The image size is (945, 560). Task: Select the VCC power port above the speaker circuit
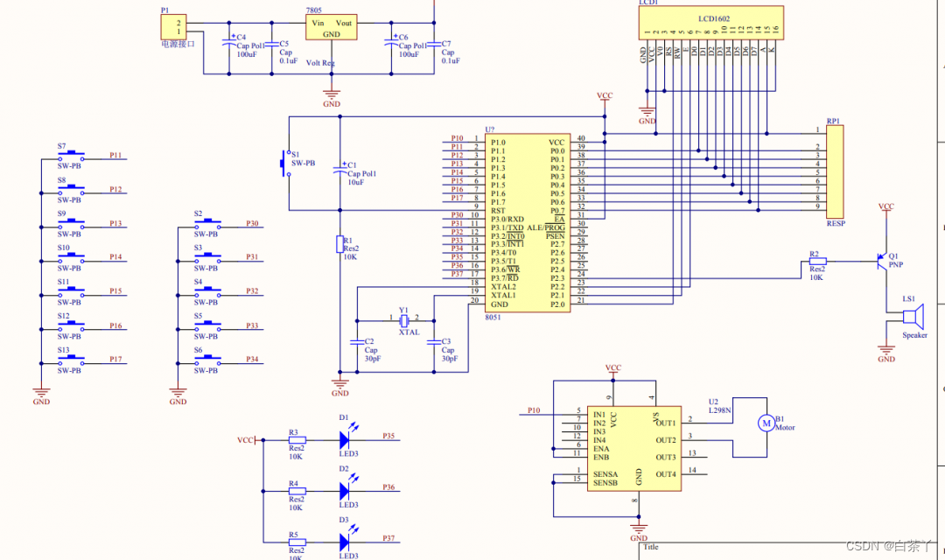coord(885,208)
